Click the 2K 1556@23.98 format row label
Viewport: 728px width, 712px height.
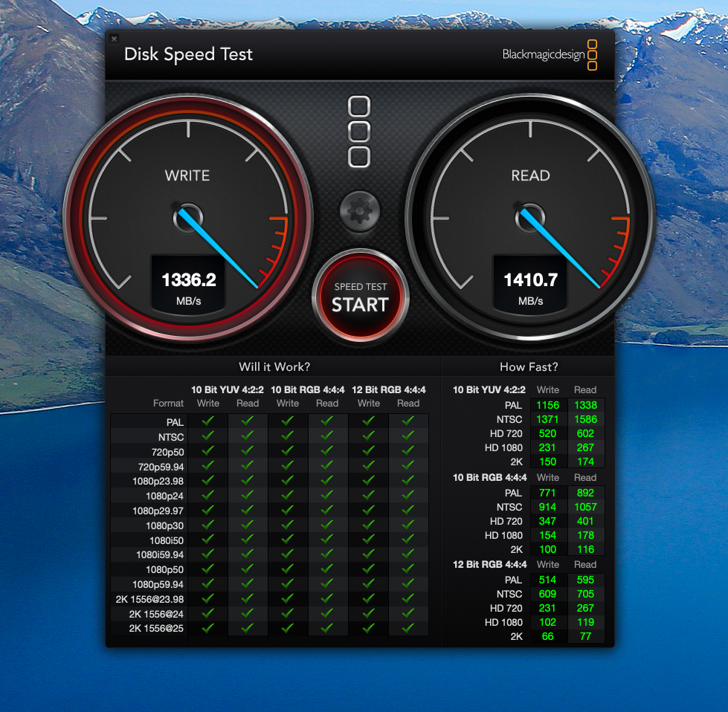pos(149,600)
